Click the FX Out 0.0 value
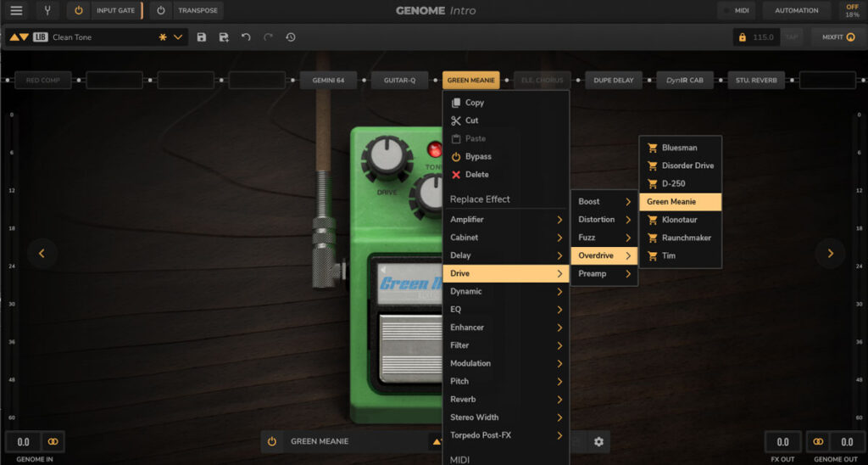Viewport: 868px width, 465px height. [782, 442]
